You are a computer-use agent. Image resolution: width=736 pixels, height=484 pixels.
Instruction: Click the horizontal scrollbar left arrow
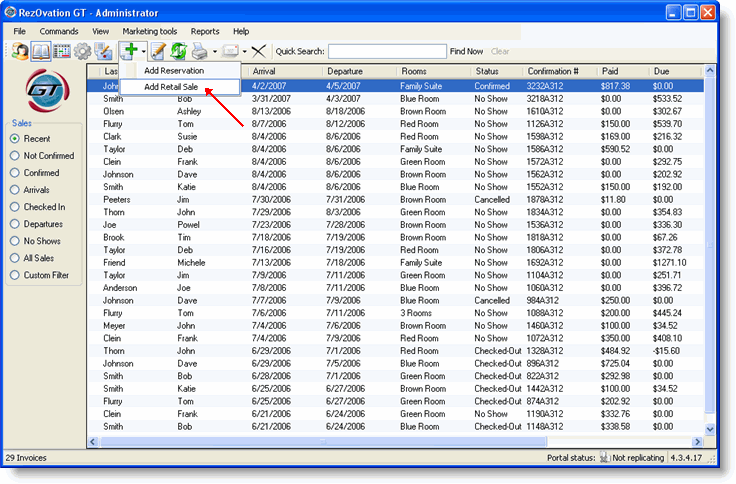pyautogui.click(x=93, y=442)
